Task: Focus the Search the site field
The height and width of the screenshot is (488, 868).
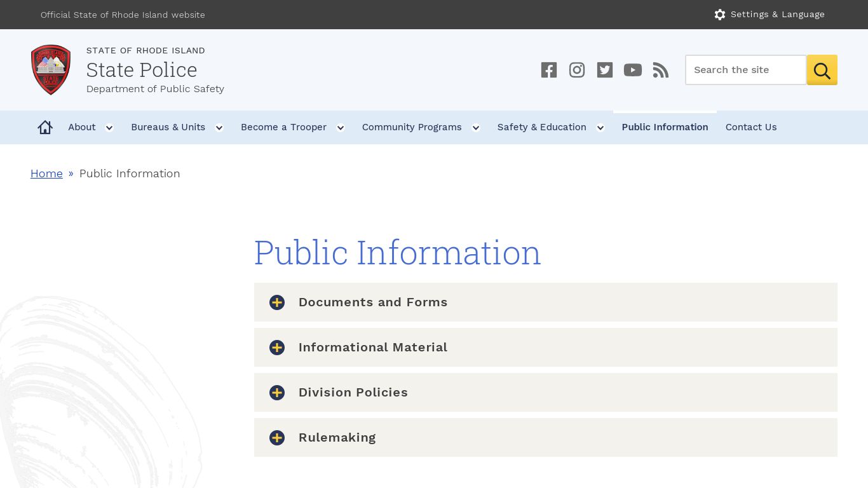Action: [x=745, y=70]
